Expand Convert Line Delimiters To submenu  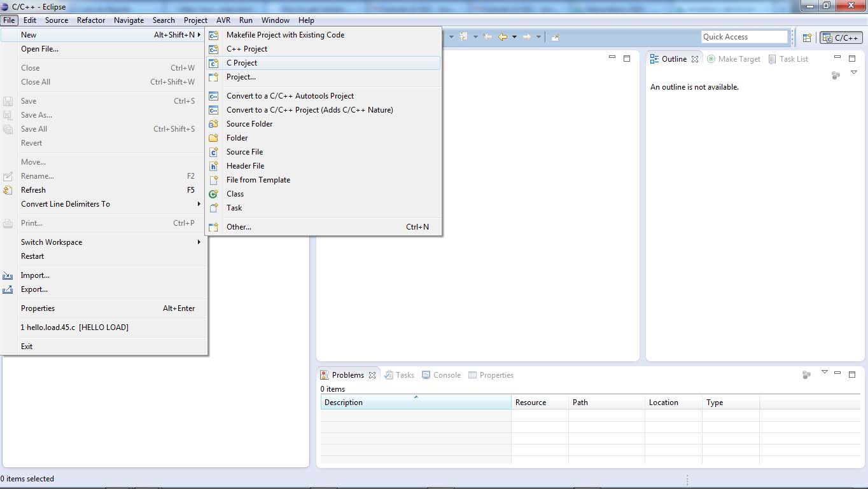[103, 204]
